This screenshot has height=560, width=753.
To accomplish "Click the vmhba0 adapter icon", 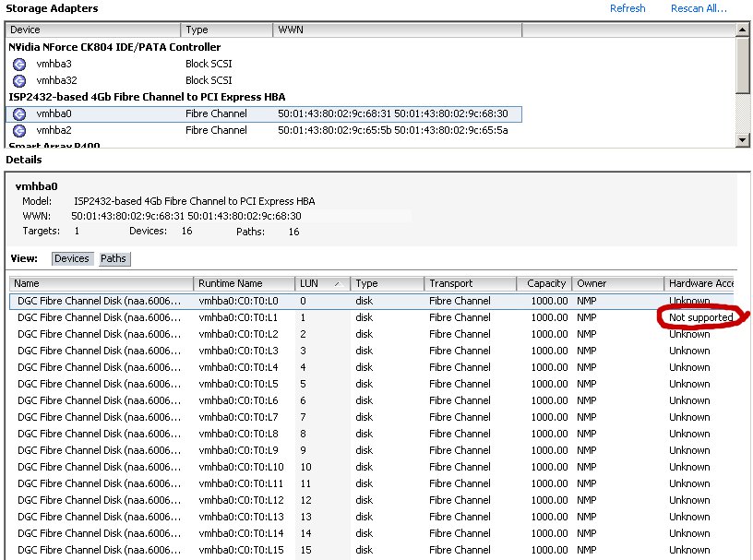I will coord(19,113).
